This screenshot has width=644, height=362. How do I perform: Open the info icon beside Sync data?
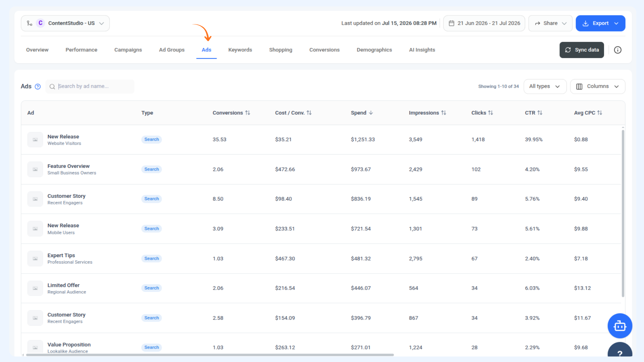[x=618, y=50]
